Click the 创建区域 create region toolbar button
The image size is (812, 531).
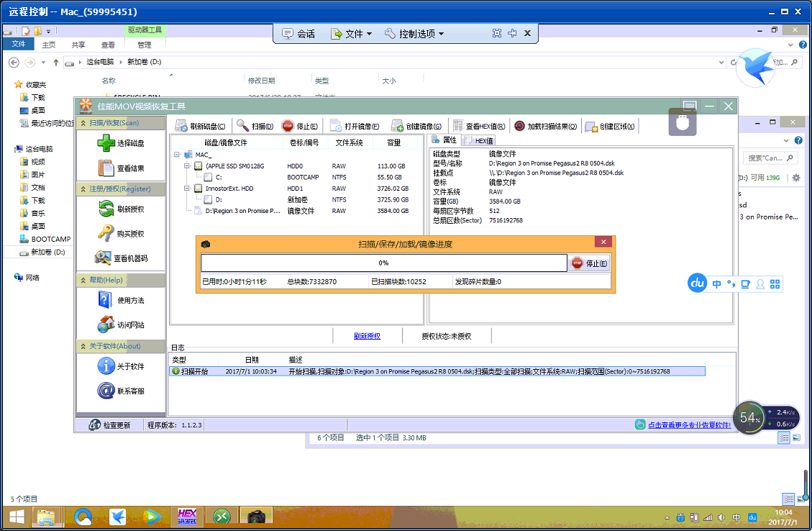click(611, 126)
